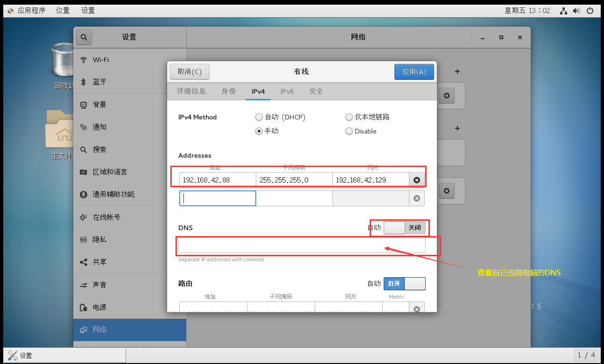This screenshot has width=604, height=364.
Task: Select 蓝牙 in the settings sidebar
Action: pos(130,82)
